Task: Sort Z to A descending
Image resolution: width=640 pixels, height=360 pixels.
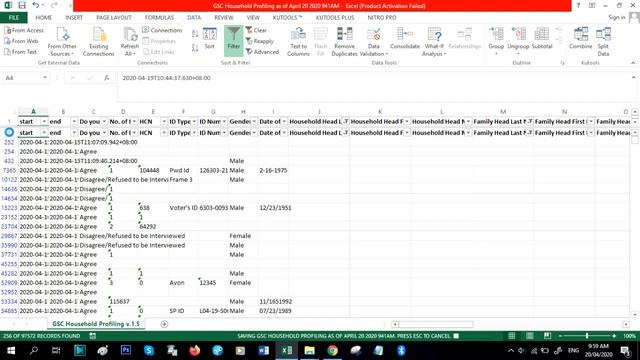Action: click(195, 48)
